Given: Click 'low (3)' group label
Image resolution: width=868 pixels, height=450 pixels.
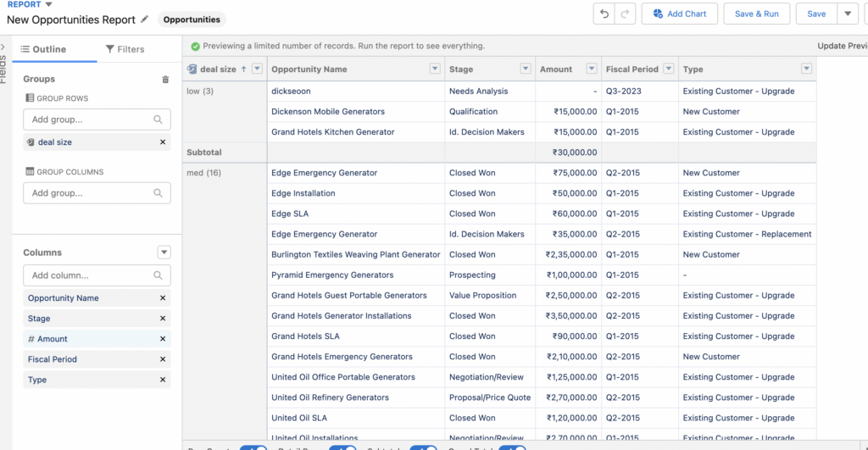Looking at the screenshot, I should point(200,91).
